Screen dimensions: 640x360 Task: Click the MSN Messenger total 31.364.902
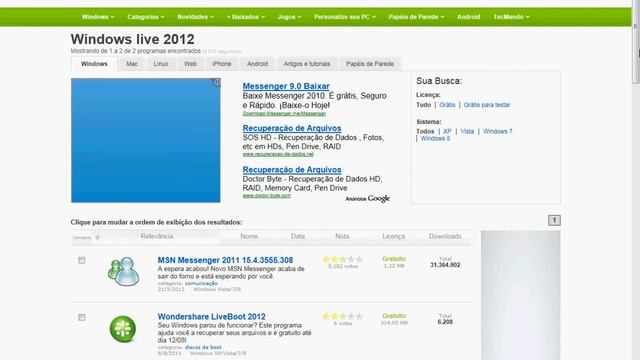pos(445,265)
